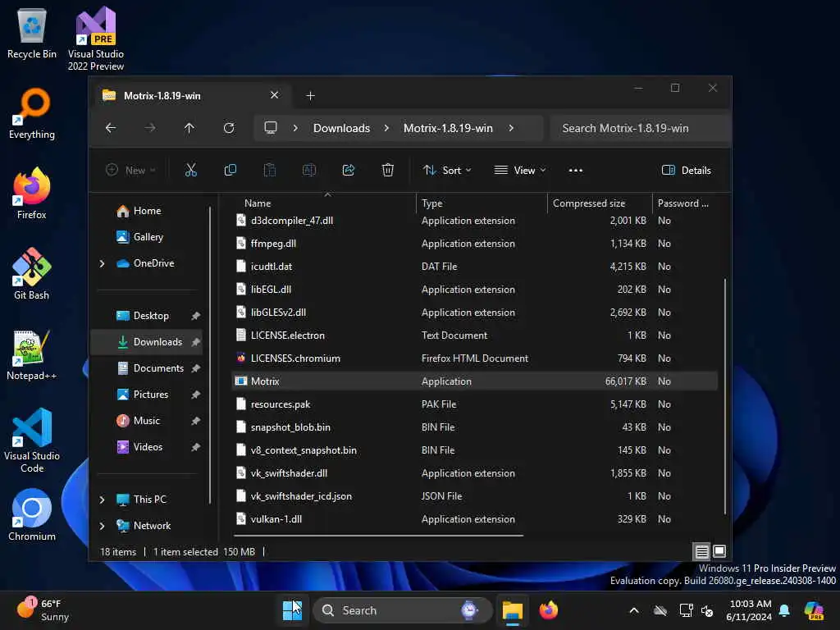Click the Search Motrix-1.8.19-win field
This screenshot has width=840, height=630.
(640, 128)
